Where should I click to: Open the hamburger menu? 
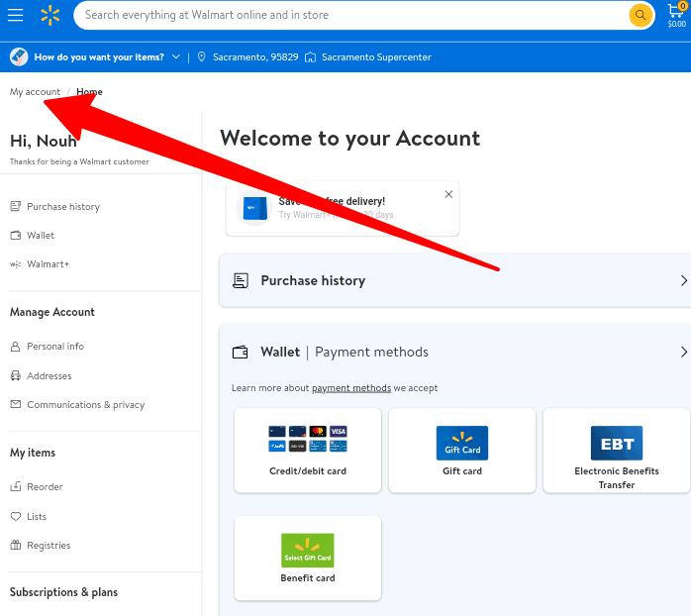click(x=16, y=15)
